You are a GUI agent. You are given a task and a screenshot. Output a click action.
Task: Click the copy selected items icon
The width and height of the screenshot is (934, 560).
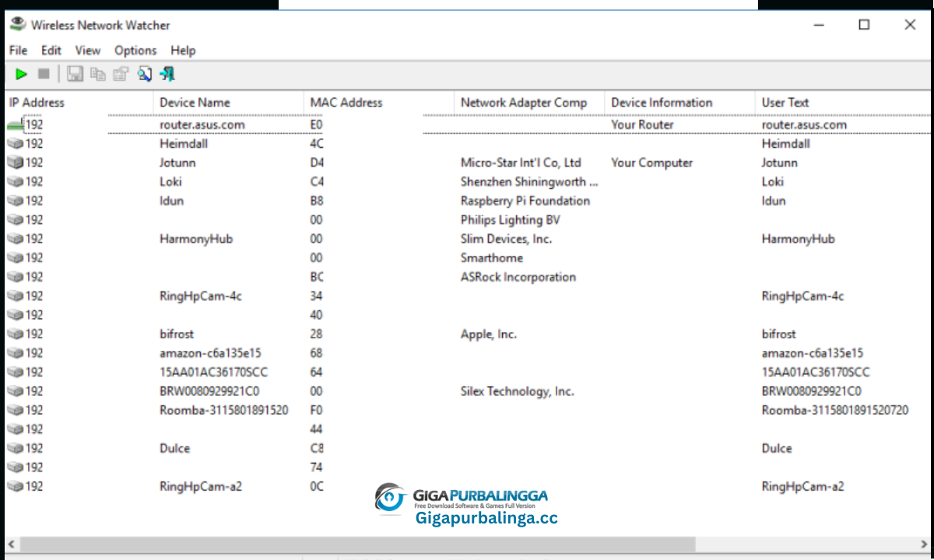pos(97,75)
